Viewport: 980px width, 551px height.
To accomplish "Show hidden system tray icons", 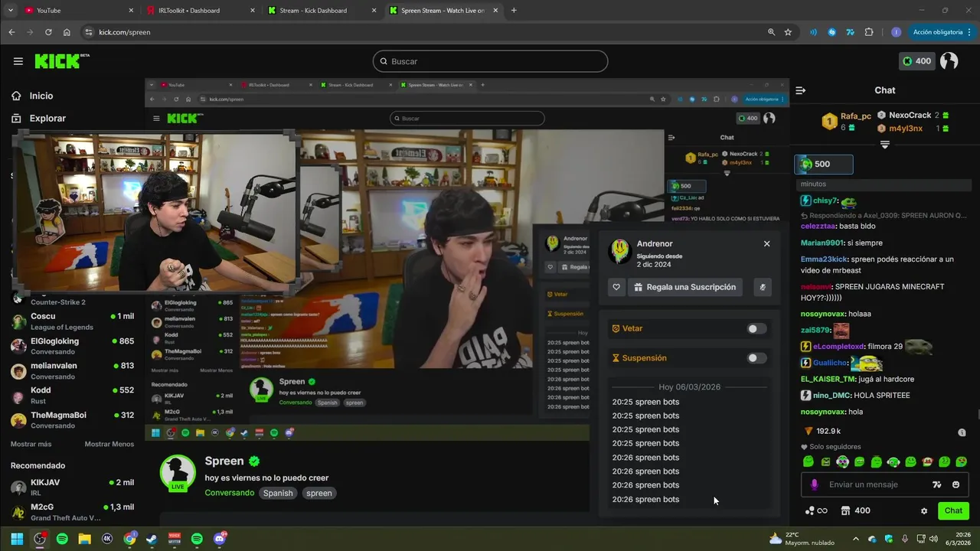I will [856, 539].
